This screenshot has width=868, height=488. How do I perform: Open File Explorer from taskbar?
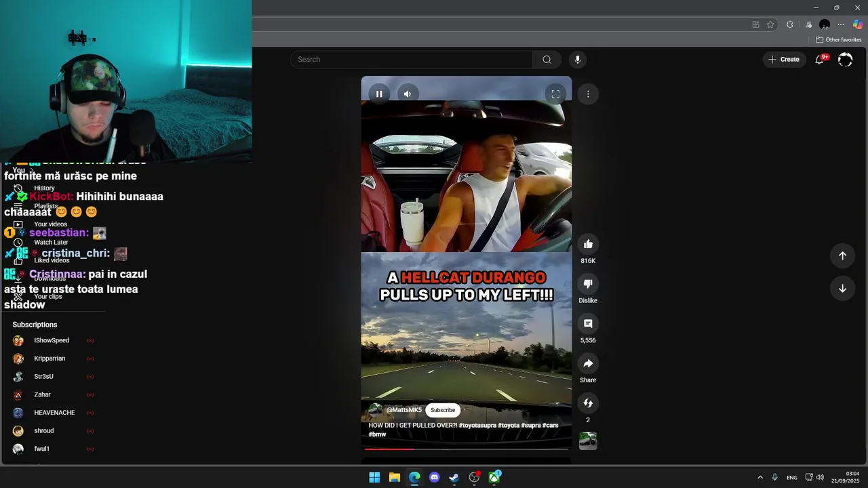[x=394, y=477]
